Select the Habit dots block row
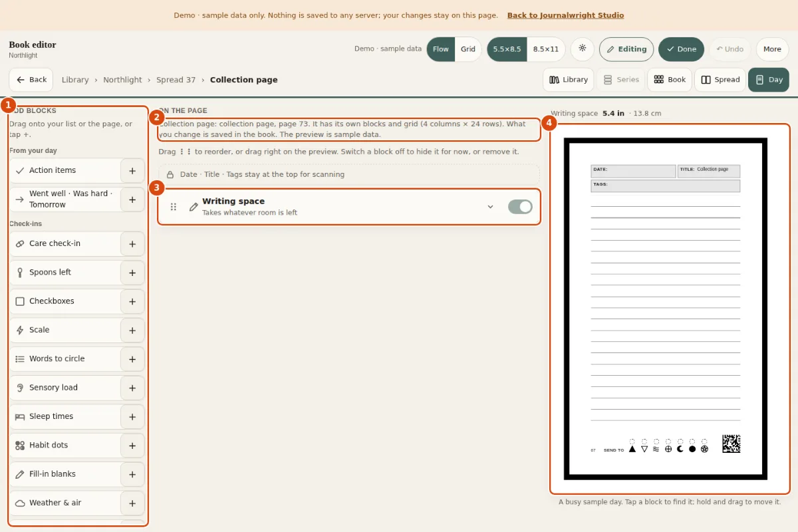The height and width of the screenshot is (532, 798). point(65,445)
